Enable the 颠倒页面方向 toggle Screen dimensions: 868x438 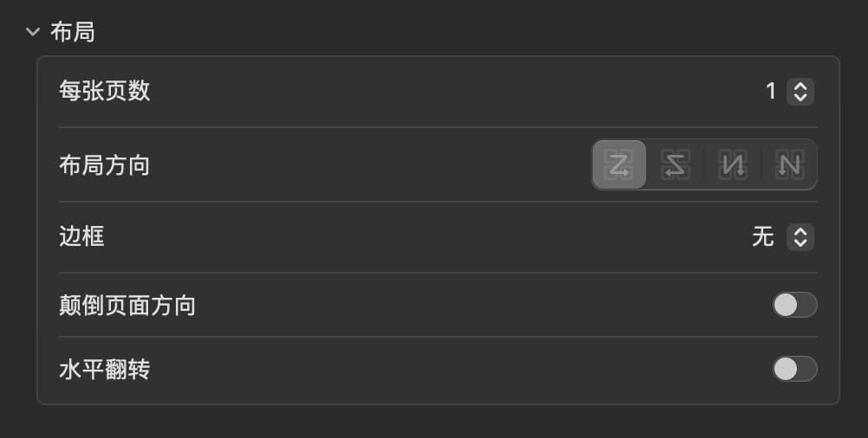(794, 305)
